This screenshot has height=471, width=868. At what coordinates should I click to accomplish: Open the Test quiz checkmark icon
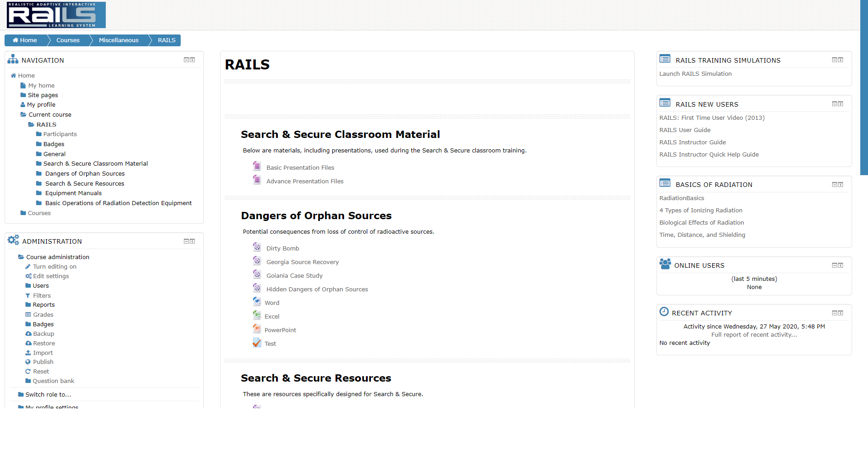pos(257,343)
